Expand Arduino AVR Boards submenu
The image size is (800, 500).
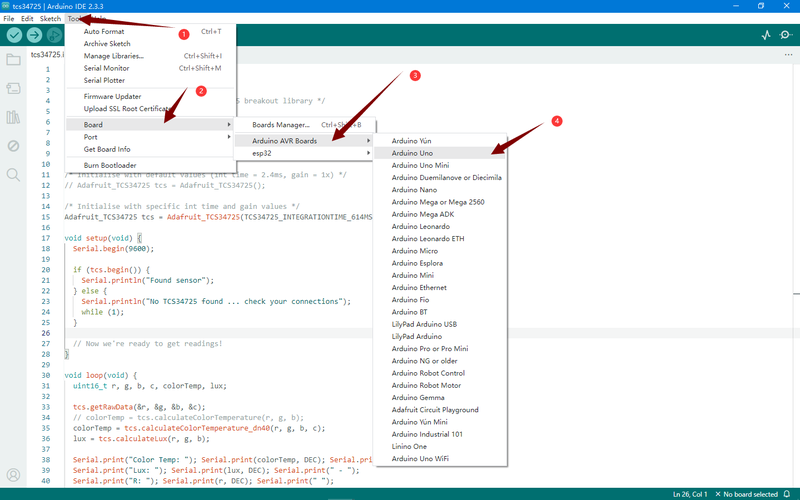[x=304, y=141]
